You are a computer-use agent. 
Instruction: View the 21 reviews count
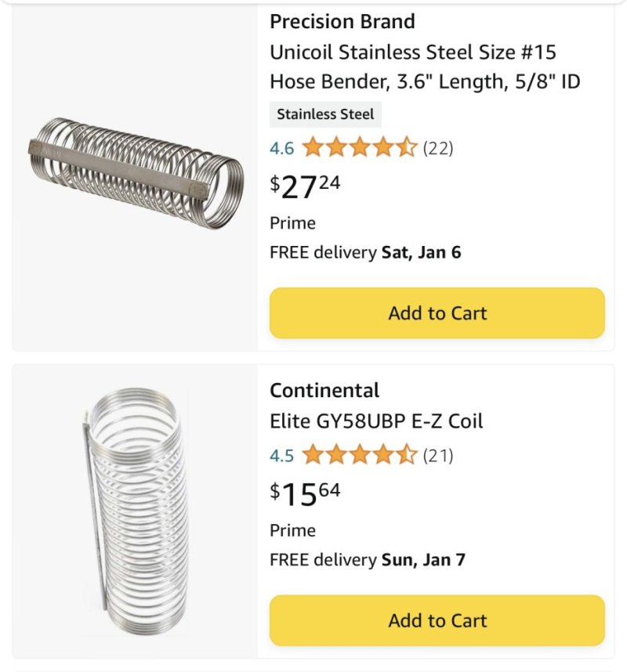point(438,455)
